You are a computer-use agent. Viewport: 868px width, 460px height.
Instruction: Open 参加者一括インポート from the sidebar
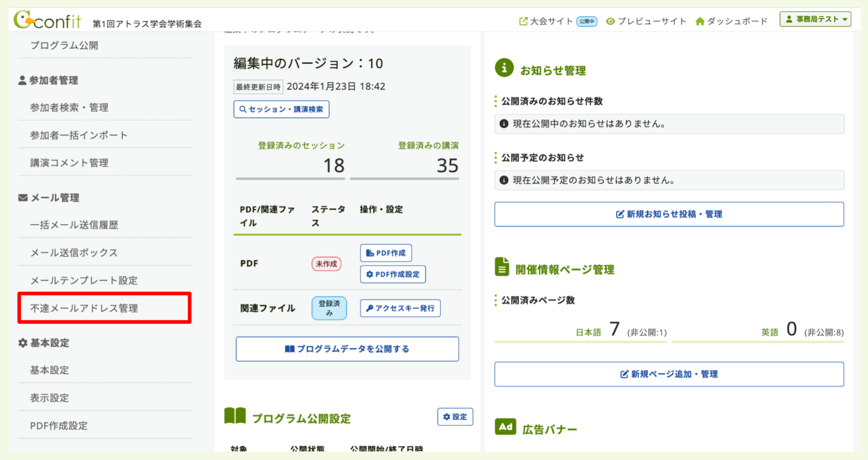point(78,135)
